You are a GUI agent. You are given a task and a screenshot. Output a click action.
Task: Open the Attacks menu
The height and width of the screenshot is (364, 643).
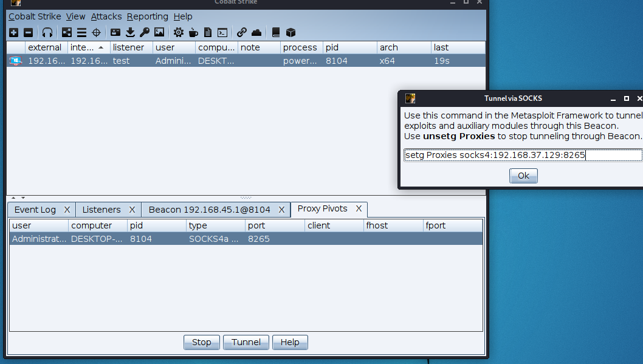[106, 16]
